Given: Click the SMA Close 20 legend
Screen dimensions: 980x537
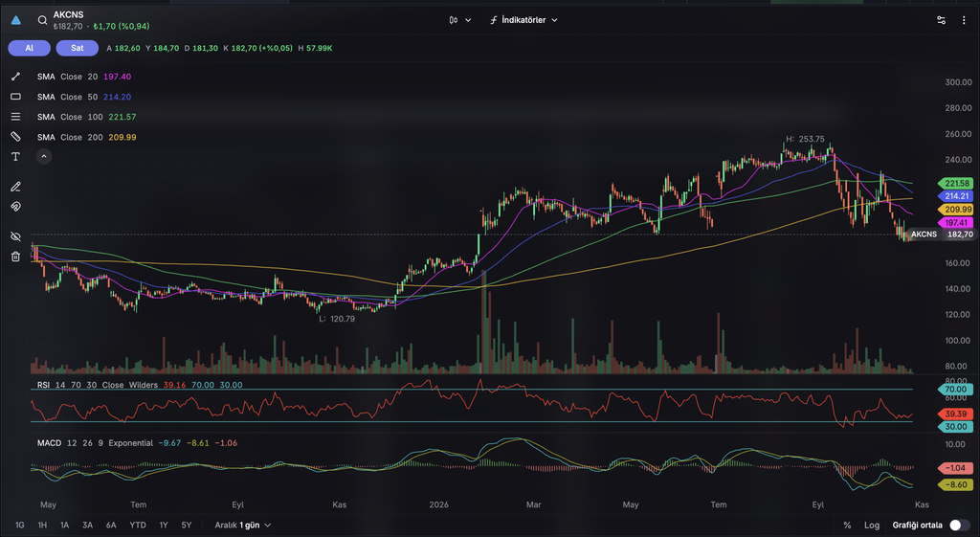Looking at the screenshot, I should point(84,77).
